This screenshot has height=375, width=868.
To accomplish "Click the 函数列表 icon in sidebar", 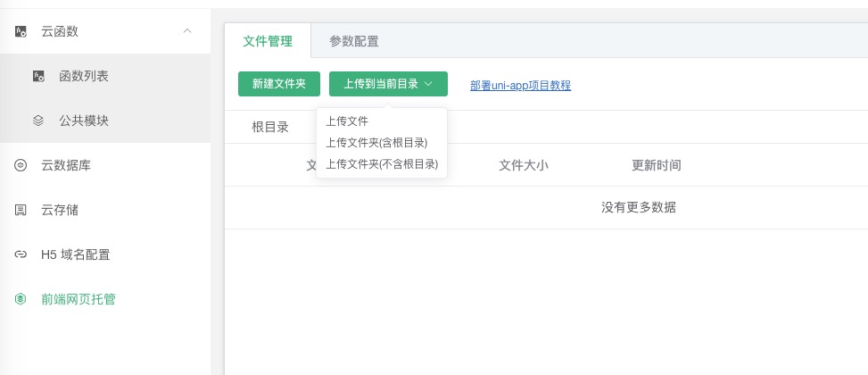I will [x=38, y=76].
